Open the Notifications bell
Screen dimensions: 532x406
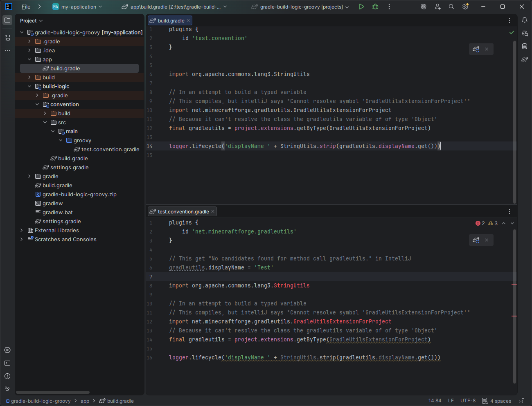525,20
